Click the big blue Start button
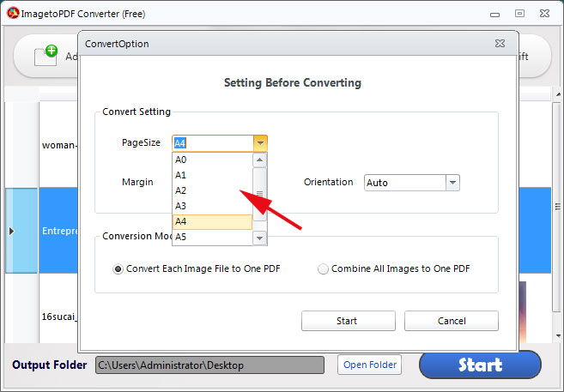 point(480,365)
